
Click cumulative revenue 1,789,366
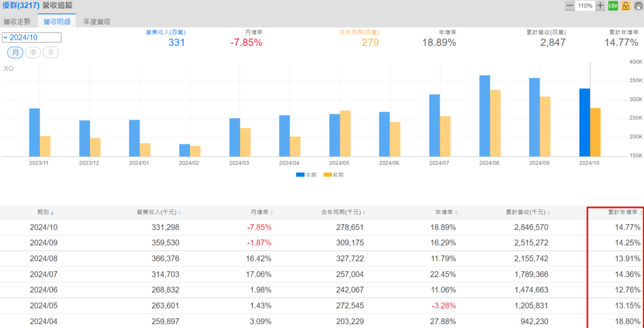point(530,274)
